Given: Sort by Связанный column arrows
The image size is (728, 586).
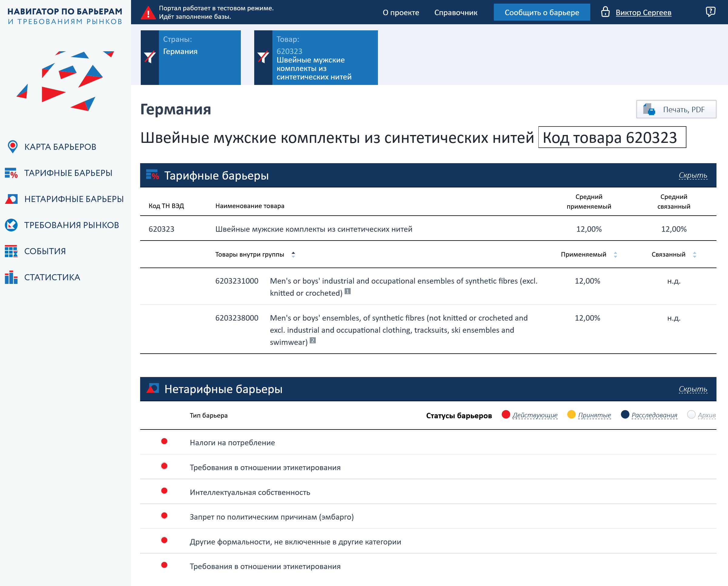Looking at the screenshot, I should click(695, 255).
